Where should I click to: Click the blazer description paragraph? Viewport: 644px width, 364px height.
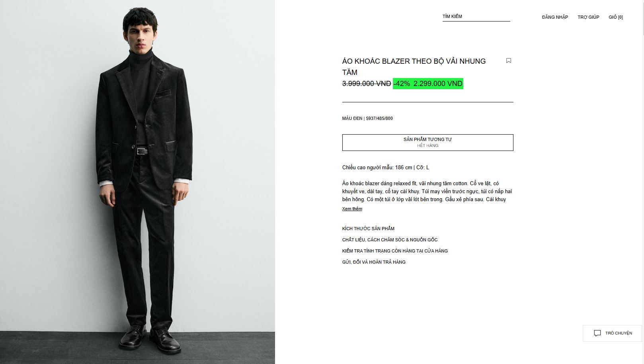click(427, 192)
